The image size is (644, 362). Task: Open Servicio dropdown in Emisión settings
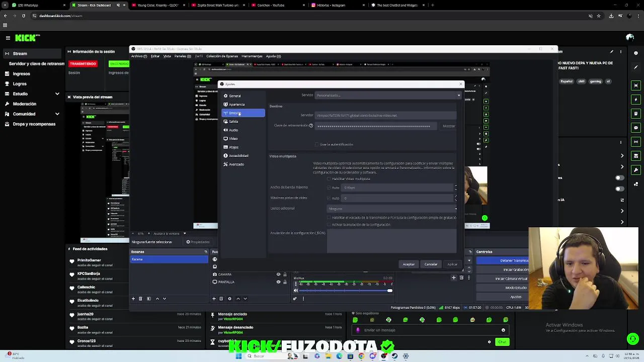(x=388, y=95)
